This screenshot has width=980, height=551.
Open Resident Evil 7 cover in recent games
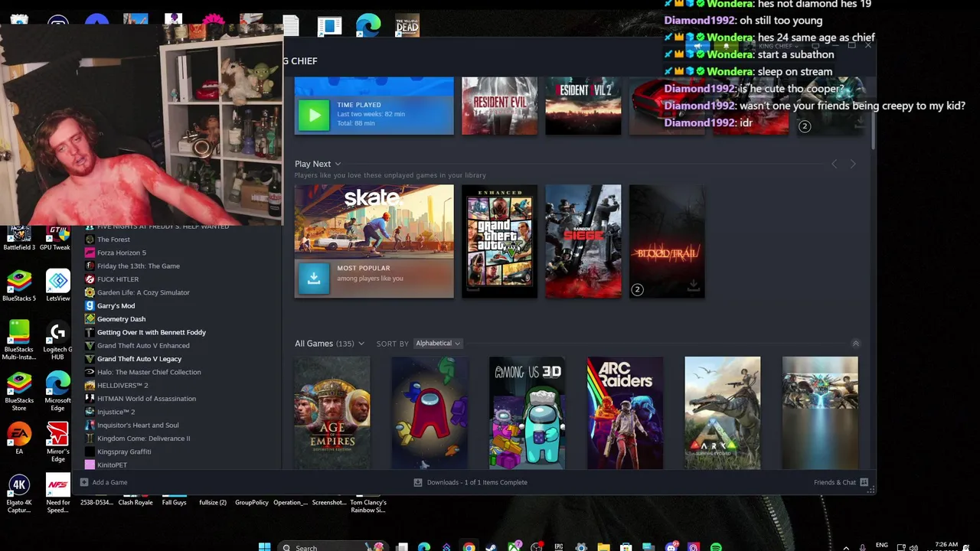499,106
